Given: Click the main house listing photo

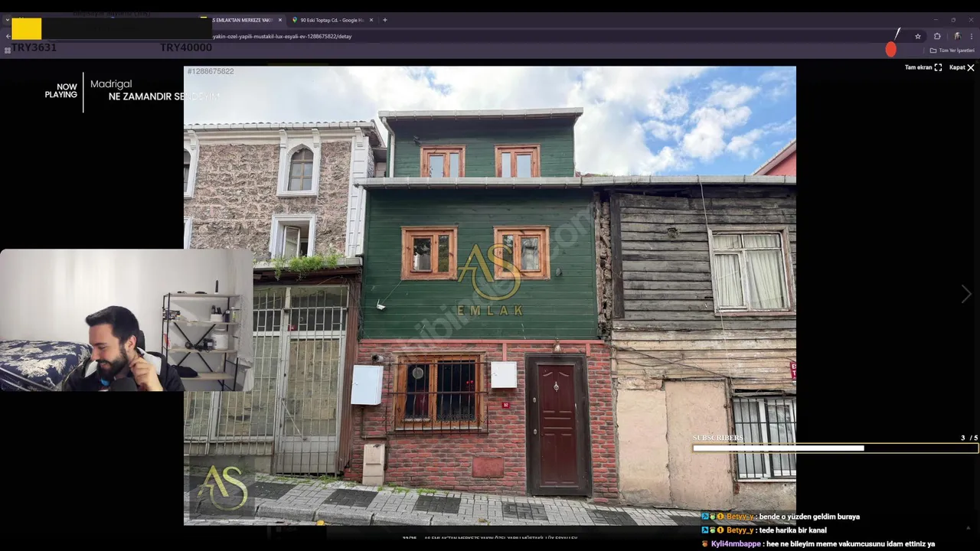Looking at the screenshot, I should [x=490, y=295].
